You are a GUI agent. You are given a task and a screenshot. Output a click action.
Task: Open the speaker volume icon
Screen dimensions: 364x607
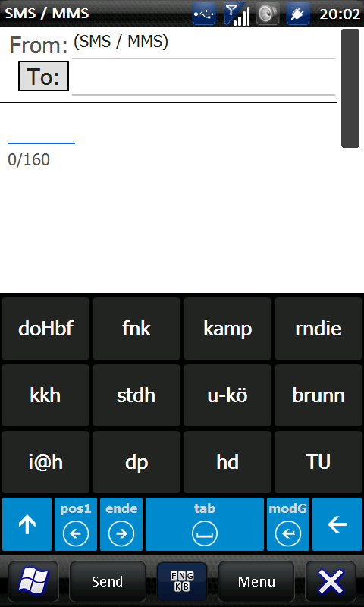click(268, 14)
